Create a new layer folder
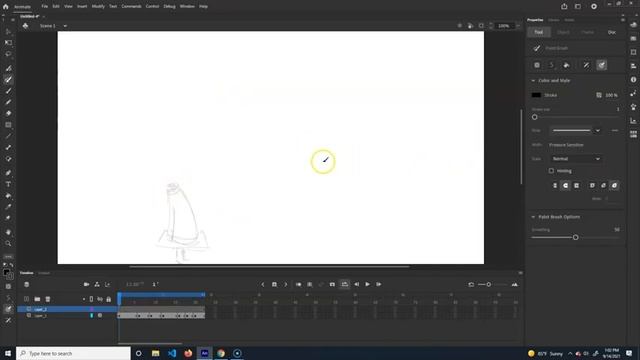 pos(37,299)
